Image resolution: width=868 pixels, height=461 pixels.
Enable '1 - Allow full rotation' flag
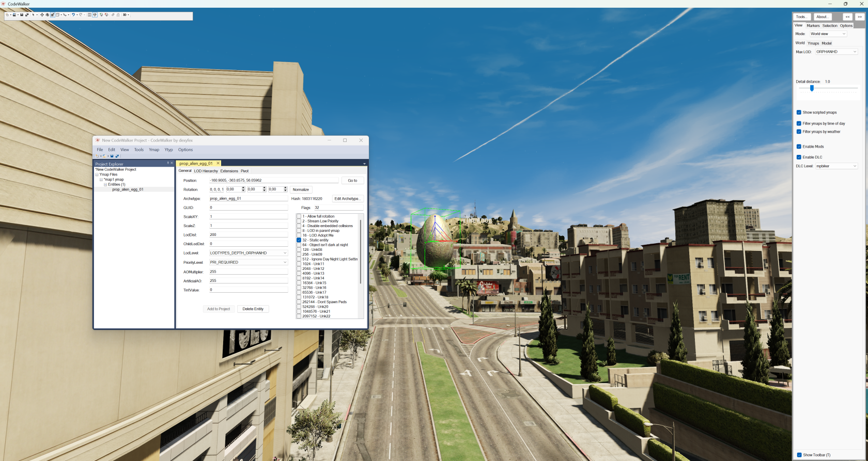[299, 216]
